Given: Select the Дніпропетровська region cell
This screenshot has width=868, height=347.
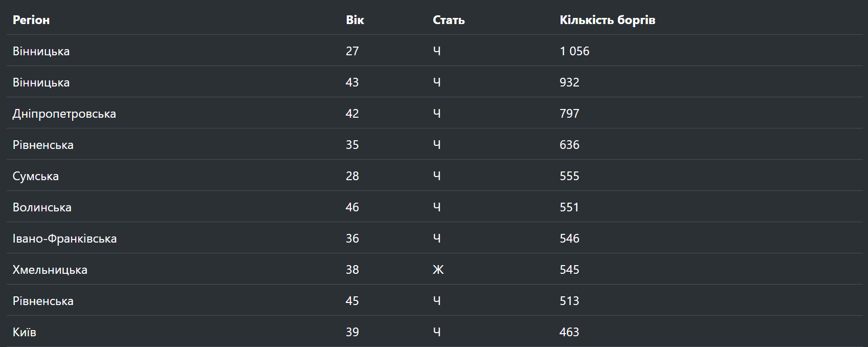Looking at the screenshot, I should (x=64, y=114).
